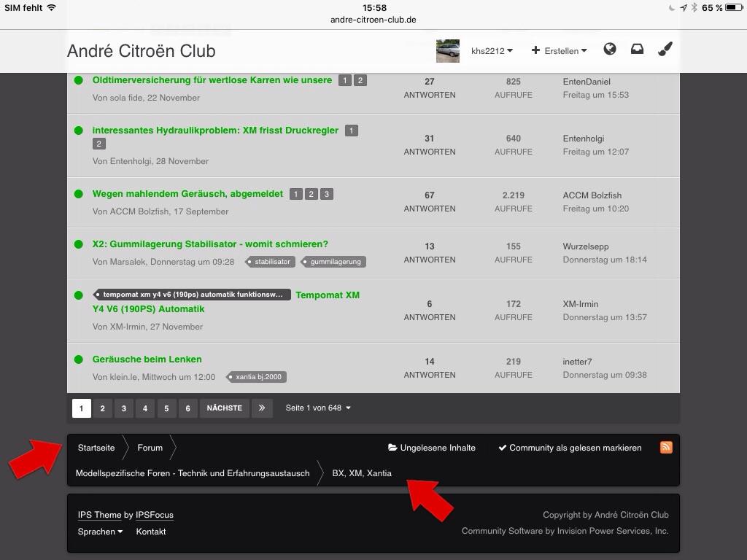Open topic Wegen mahlendem Geräusch, abgemeldet
The width and height of the screenshot is (747, 560).
click(187, 194)
